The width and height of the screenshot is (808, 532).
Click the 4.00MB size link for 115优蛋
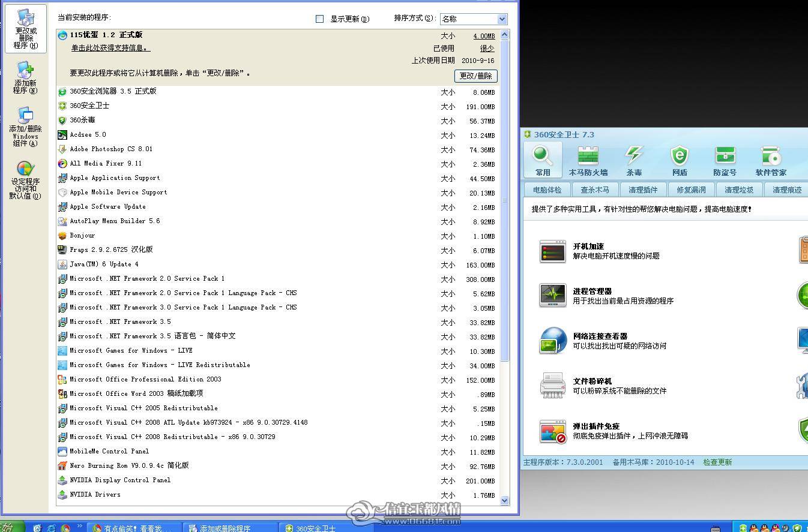tap(484, 36)
